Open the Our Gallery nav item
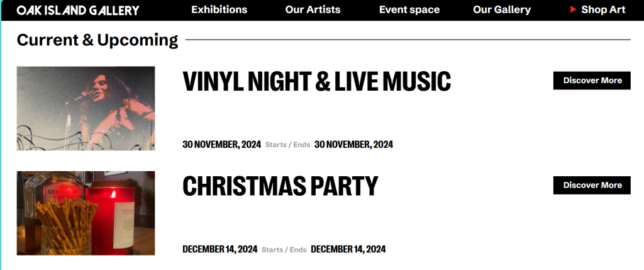 click(501, 10)
